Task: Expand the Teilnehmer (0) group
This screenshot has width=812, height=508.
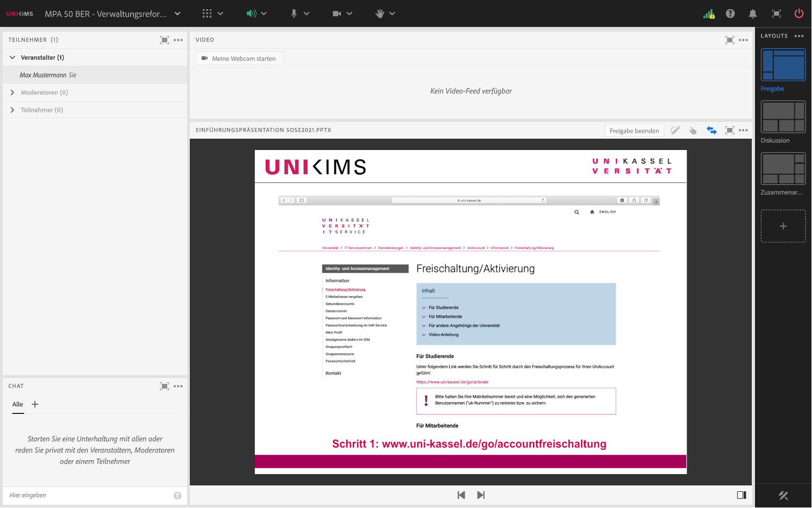Action: click(12, 110)
